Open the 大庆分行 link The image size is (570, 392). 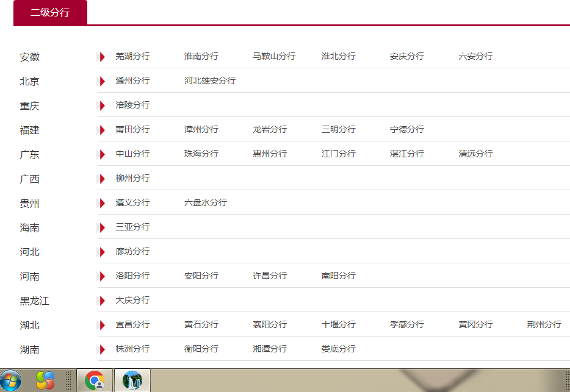pyautogui.click(x=132, y=300)
